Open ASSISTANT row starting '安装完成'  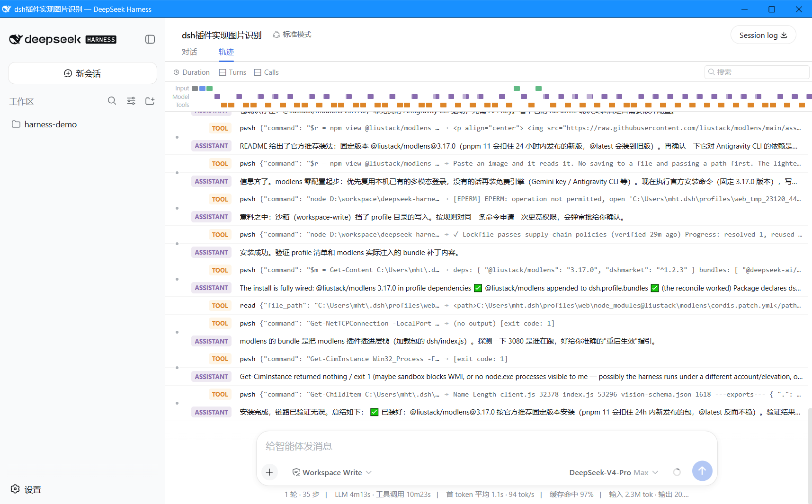[486, 412]
